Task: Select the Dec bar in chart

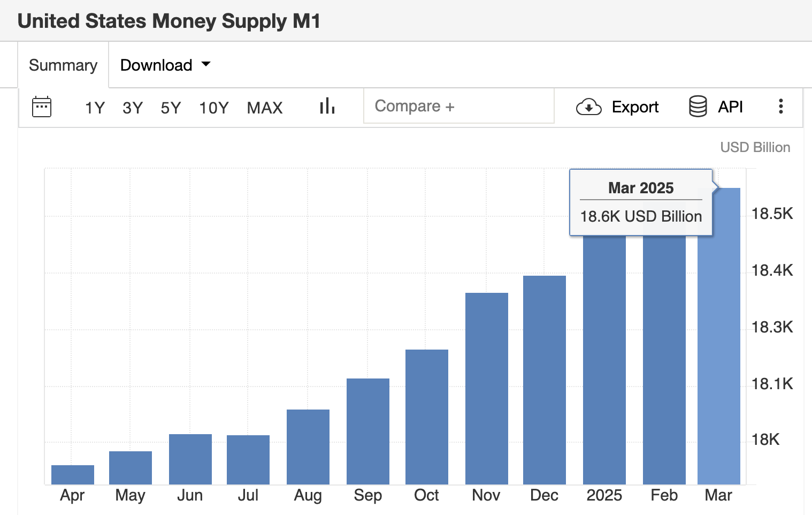Action: (545, 380)
